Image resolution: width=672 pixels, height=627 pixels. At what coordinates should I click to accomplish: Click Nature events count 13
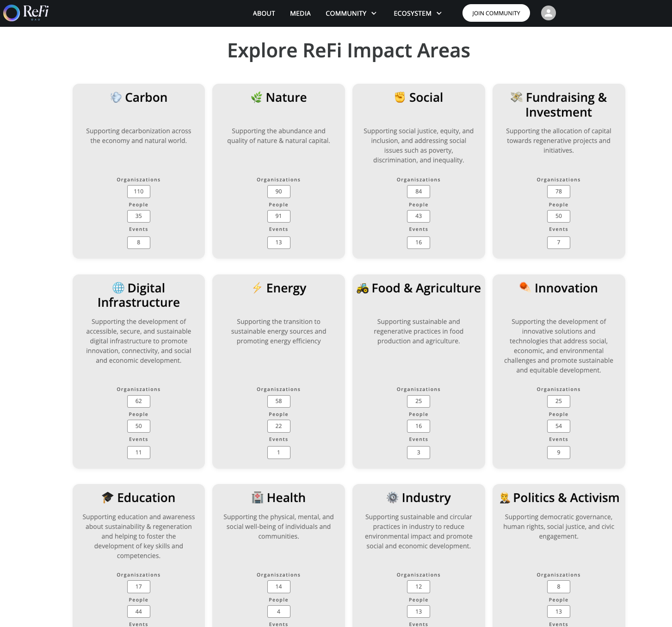tap(279, 242)
